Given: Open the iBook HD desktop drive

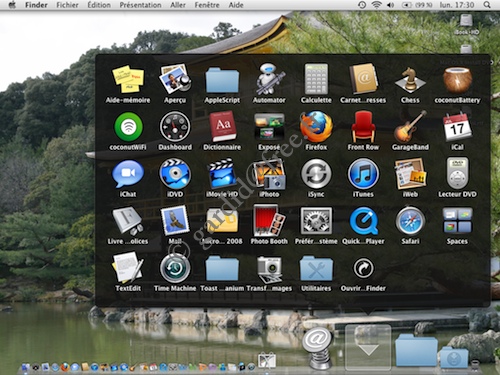Looking at the screenshot, I should [x=466, y=24].
